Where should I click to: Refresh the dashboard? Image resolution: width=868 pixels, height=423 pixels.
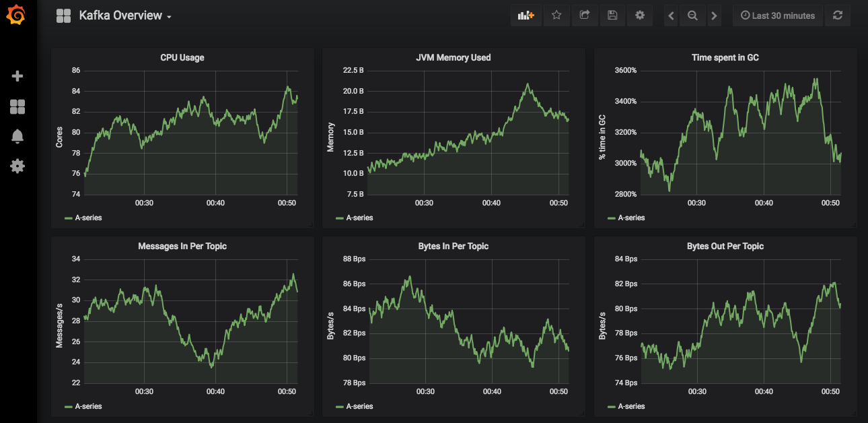(x=838, y=15)
